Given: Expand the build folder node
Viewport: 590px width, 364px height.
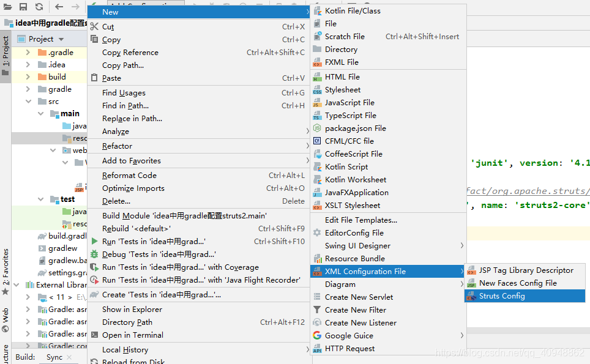Looking at the screenshot, I should (28, 76).
